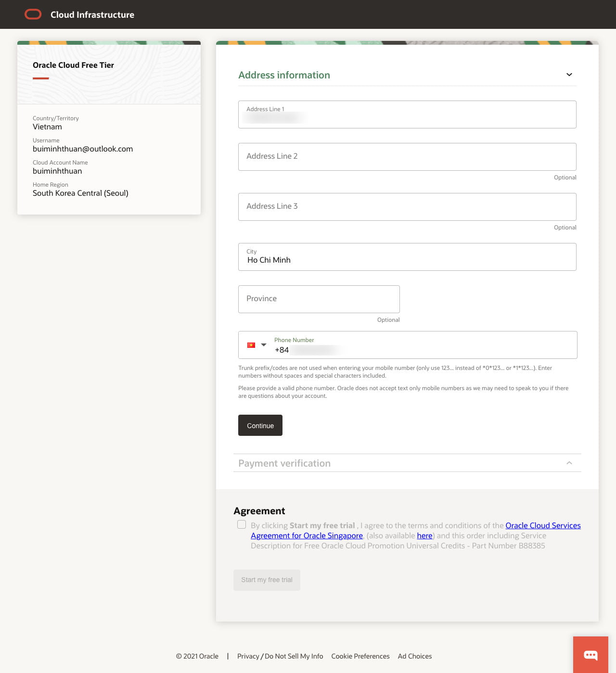
Task: Focus the Address Line 3 field
Action: click(x=407, y=207)
